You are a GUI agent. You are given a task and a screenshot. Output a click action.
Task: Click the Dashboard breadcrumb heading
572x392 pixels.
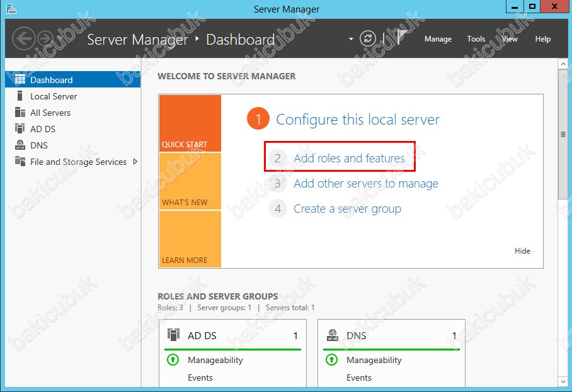241,40
